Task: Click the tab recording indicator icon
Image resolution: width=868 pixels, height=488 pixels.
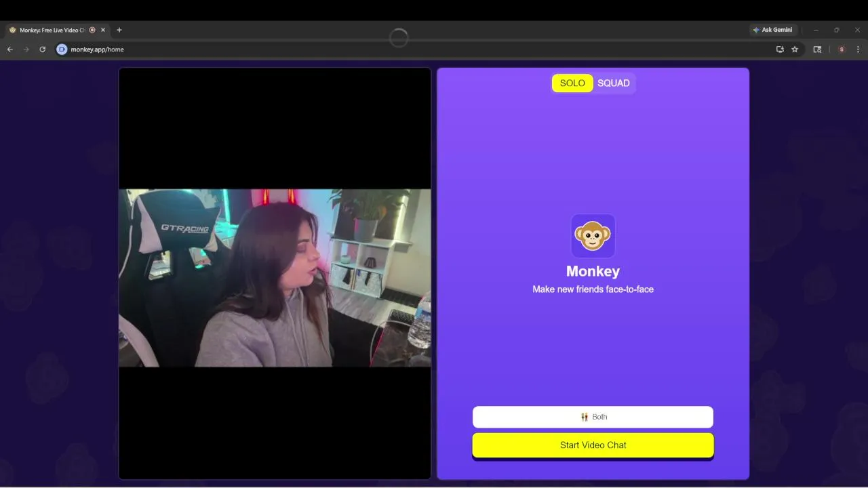Action: pos(92,30)
